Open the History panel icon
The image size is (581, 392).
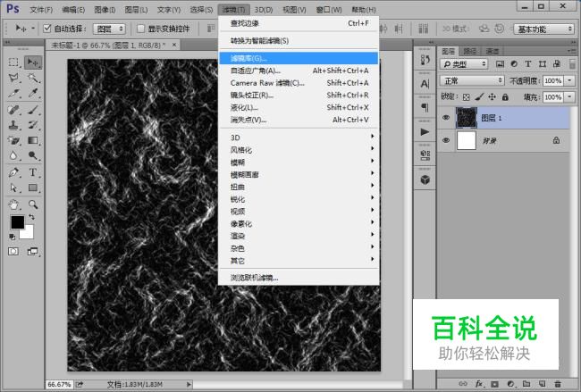425,60
